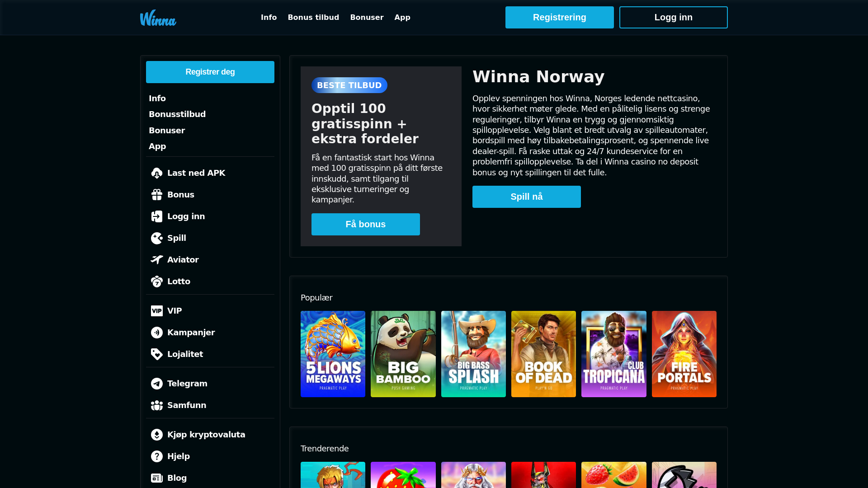Click the Spill game icon
The height and width of the screenshot is (488, 868).
tap(157, 238)
